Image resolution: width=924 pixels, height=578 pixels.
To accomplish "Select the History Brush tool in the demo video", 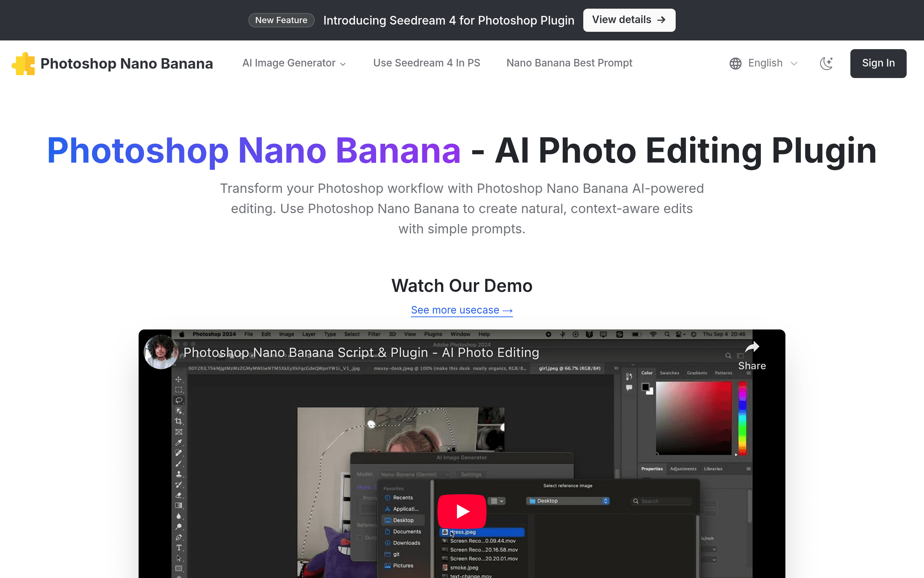I will point(178,484).
